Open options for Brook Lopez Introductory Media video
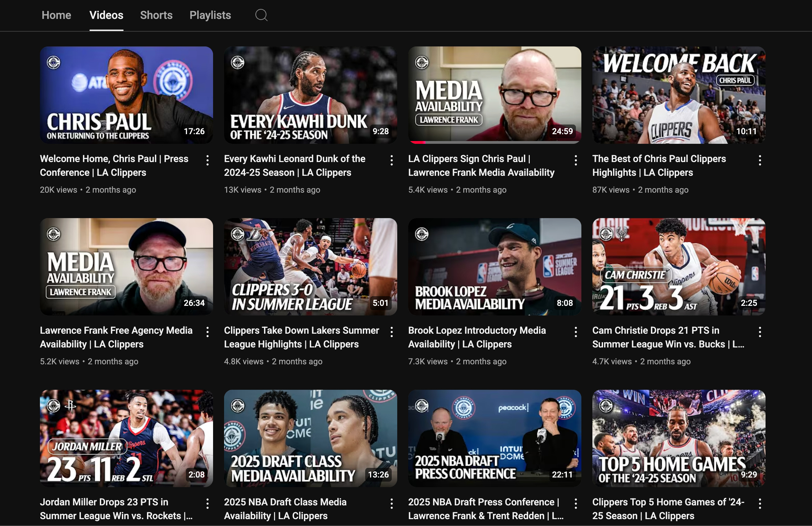 tap(576, 332)
